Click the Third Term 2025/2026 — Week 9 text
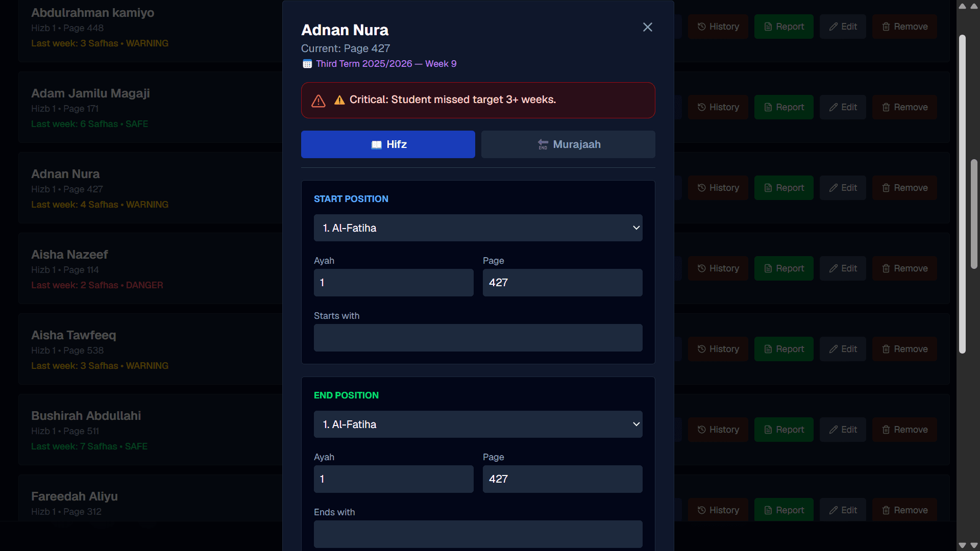 (x=386, y=64)
